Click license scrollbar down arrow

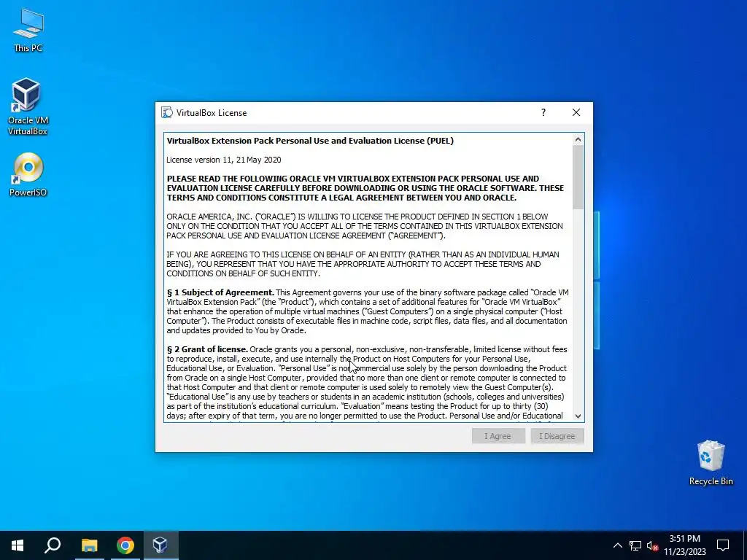[x=578, y=416]
